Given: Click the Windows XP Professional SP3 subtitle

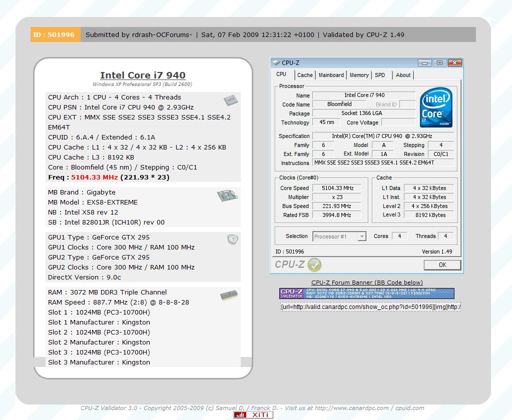Looking at the screenshot, I should tap(142, 84).
